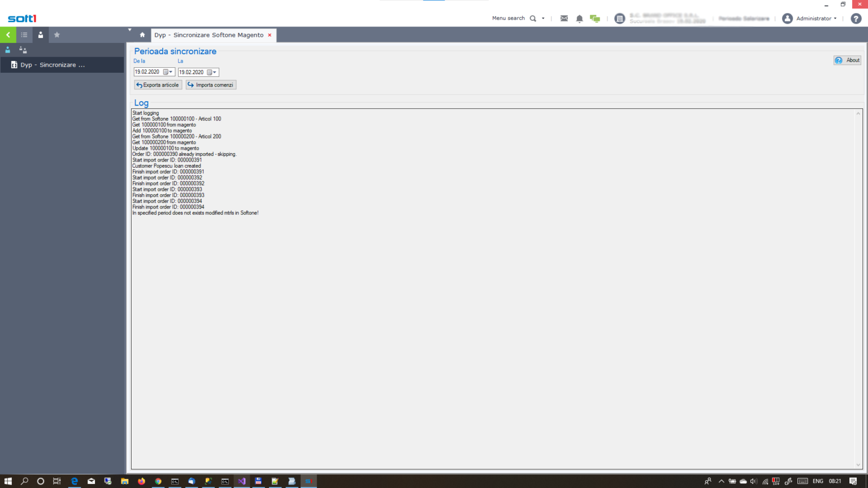Click the Importa comenzi button
Screen dimensions: 868x488
point(211,85)
